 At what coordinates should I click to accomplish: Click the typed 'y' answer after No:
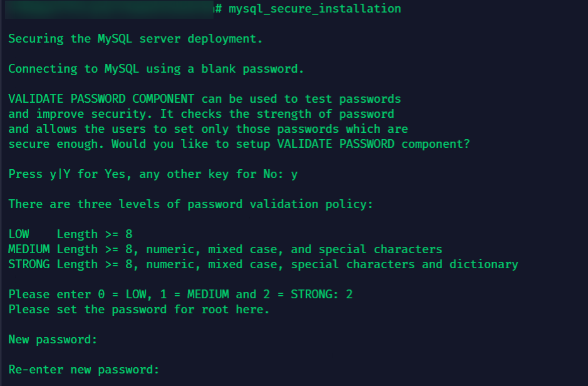[x=294, y=175]
